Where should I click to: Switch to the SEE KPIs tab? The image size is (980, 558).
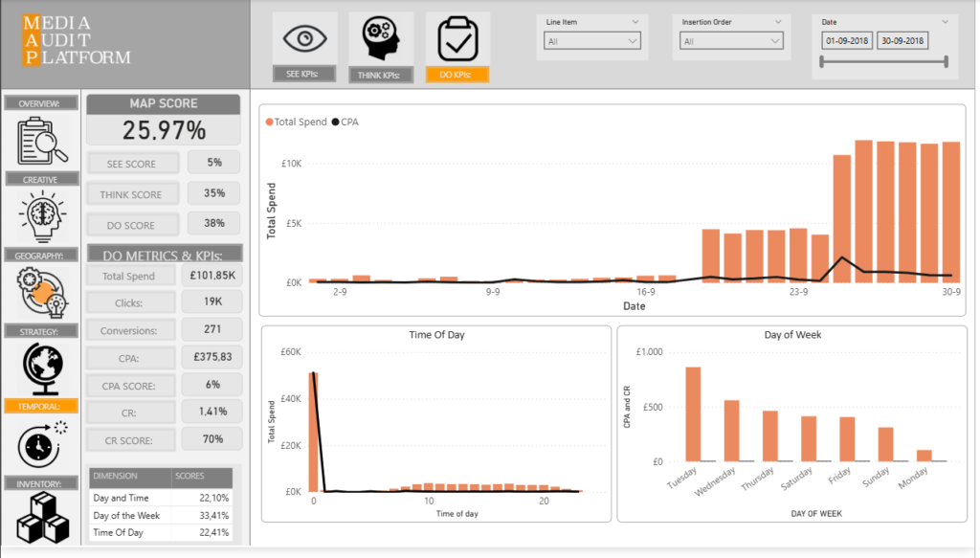click(x=304, y=75)
